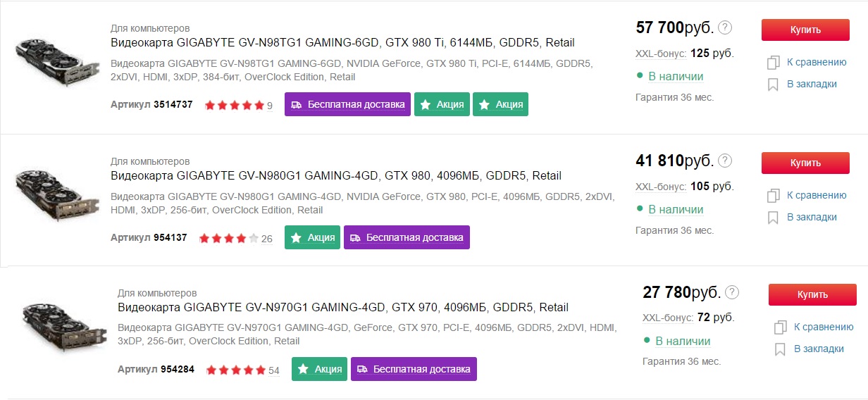Click compare icon for GTX 970 card
The height and width of the screenshot is (400, 868).
click(780, 327)
